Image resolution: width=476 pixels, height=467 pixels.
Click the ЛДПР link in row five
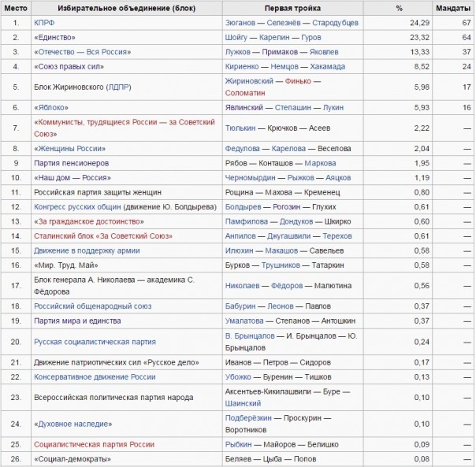click(118, 87)
